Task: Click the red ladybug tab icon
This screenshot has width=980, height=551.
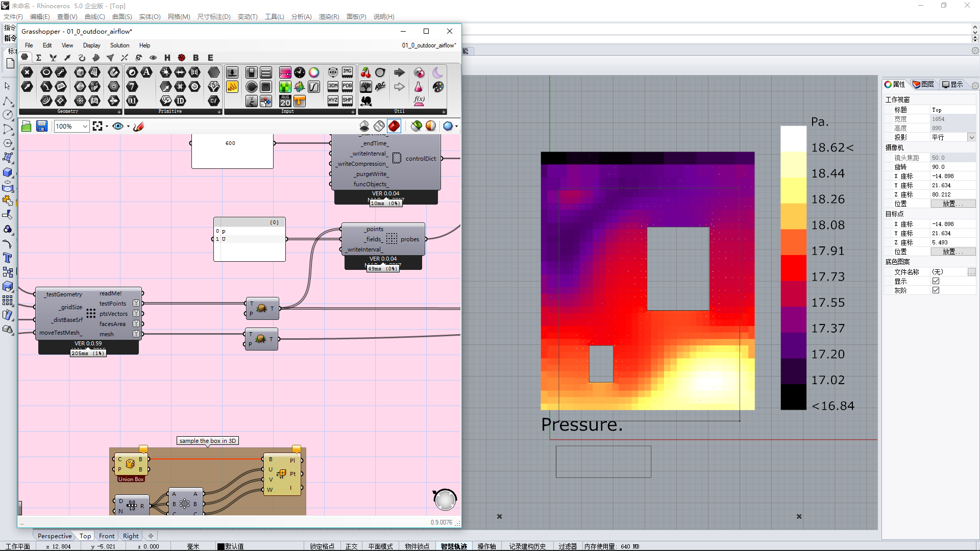Action: [x=181, y=58]
